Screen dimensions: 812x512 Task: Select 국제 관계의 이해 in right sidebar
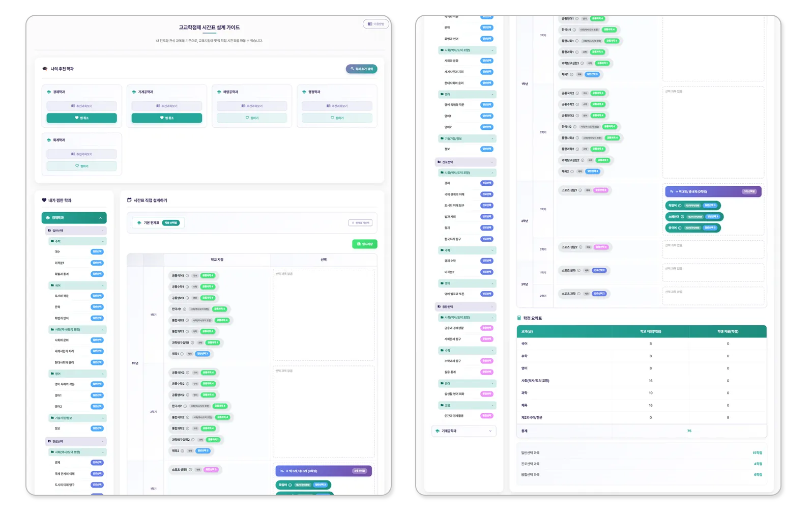coord(454,194)
